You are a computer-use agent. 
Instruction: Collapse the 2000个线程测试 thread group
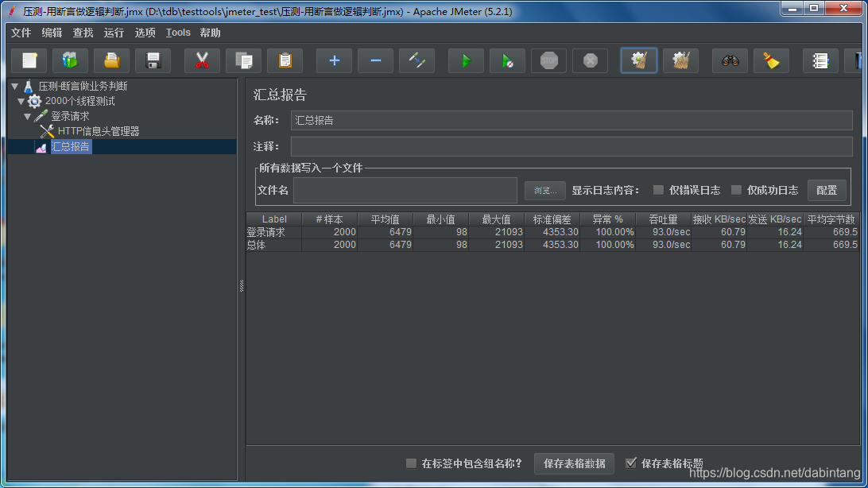21,101
